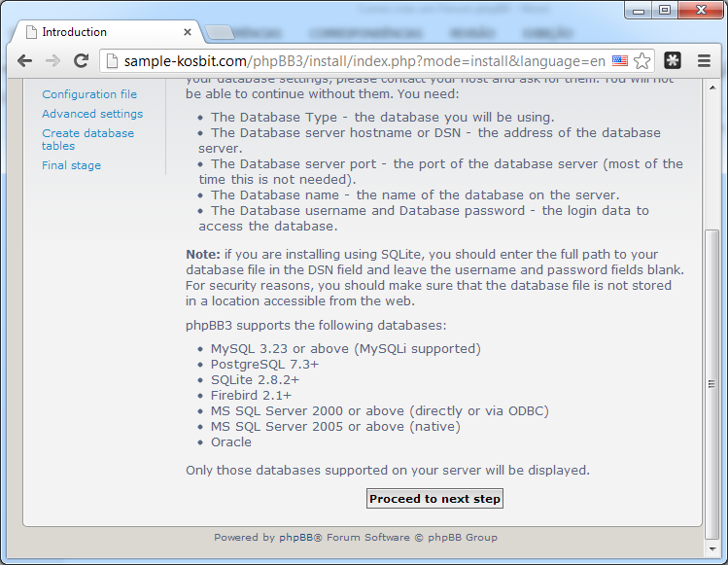Open the Chrome hamburger menu
Screen dimensions: 728x565
pos(704,61)
